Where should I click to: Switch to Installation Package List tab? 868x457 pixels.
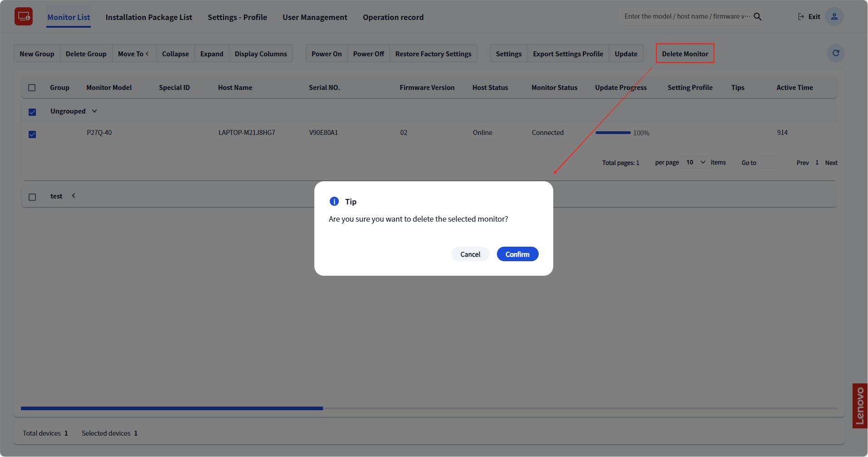tap(149, 17)
